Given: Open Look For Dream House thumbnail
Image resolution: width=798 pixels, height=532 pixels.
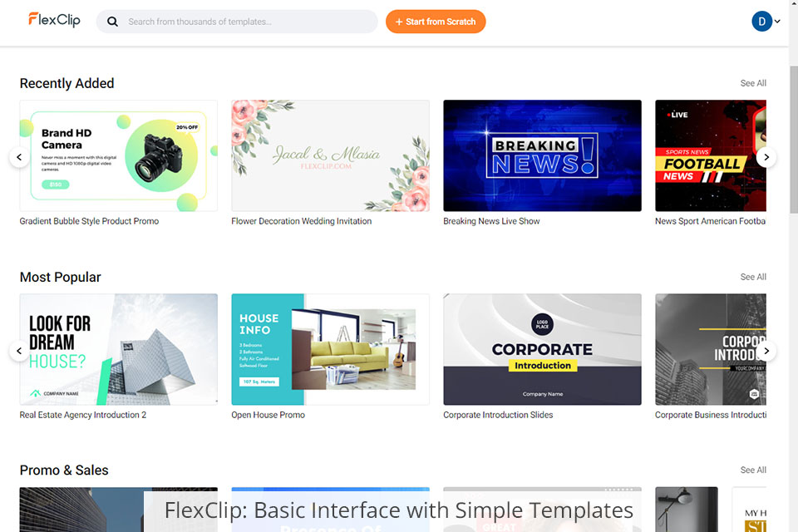Looking at the screenshot, I should point(119,349).
